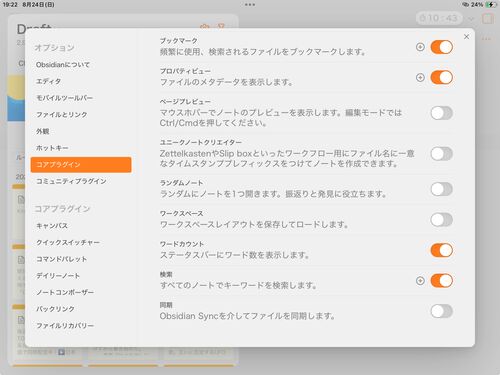
Task: Disable the プロパティビュー plugin toggle
Action: coord(441,77)
